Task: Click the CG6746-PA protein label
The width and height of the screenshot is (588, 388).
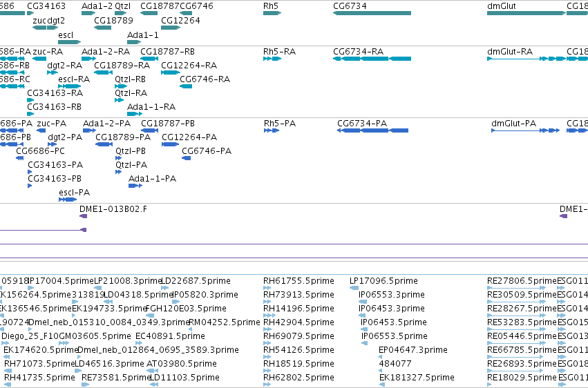Action: click(207, 151)
